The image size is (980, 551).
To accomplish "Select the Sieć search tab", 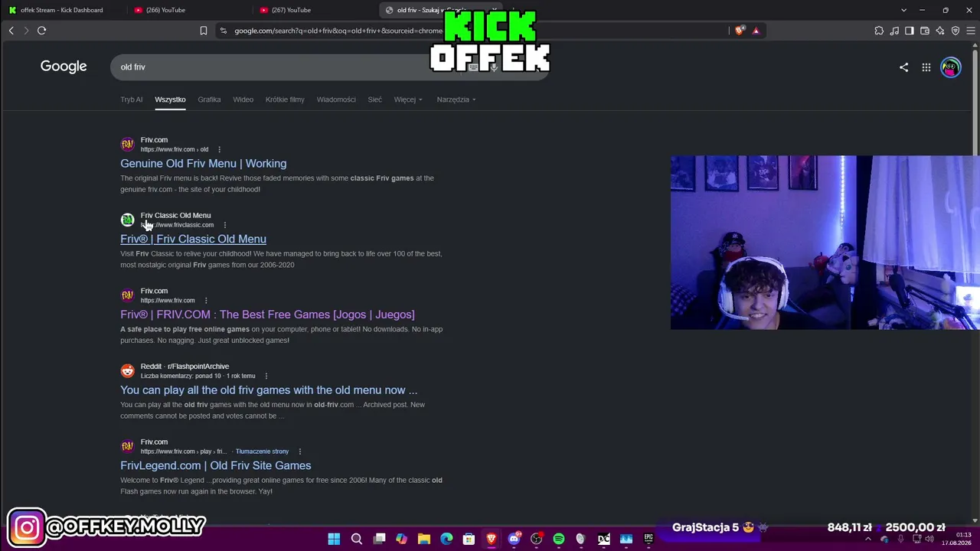I will tap(375, 99).
